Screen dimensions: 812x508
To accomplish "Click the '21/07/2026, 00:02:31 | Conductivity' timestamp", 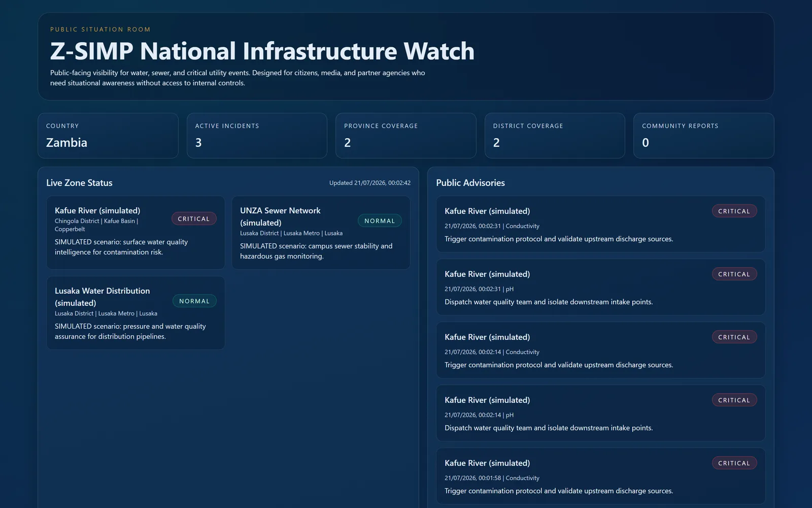I will pyautogui.click(x=492, y=226).
